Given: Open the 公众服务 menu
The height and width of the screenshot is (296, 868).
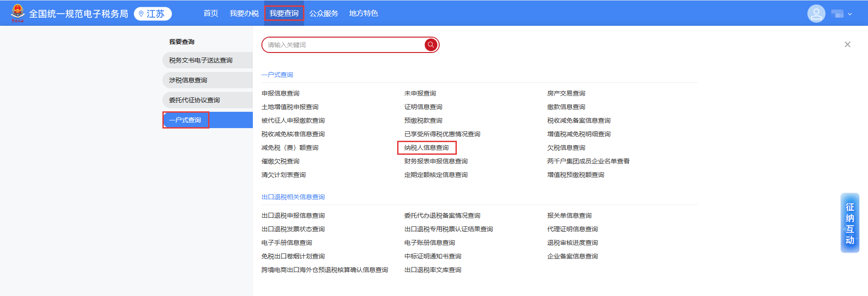Looking at the screenshot, I should click(x=323, y=14).
